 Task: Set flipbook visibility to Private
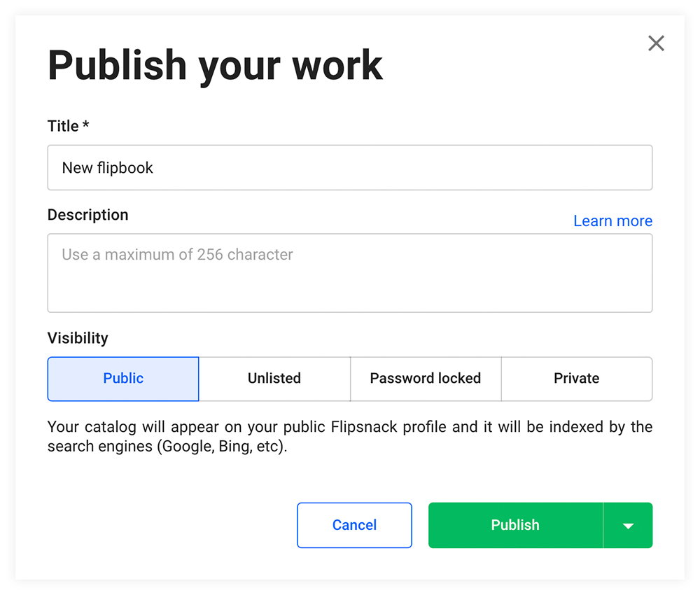pos(576,379)
